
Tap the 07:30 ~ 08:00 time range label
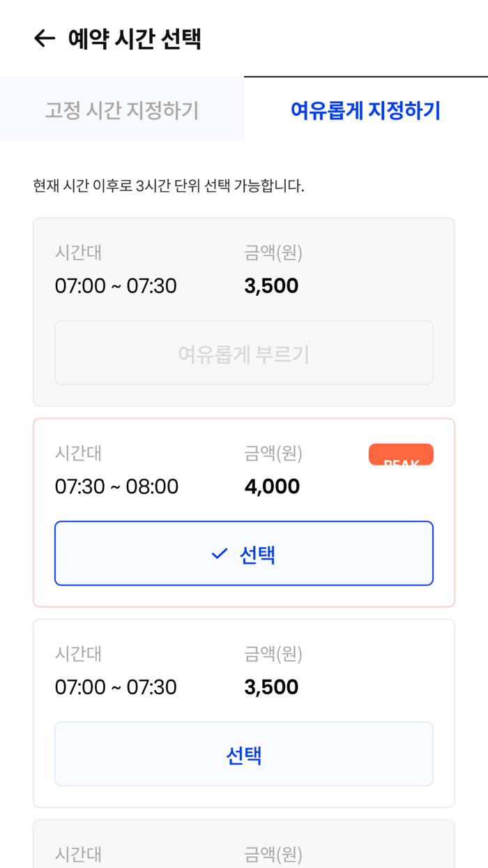pos(115,486)
